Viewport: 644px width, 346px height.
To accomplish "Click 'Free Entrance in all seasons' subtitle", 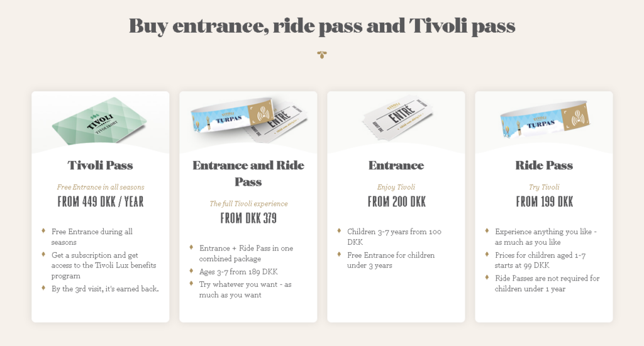I will click(101, 187).
